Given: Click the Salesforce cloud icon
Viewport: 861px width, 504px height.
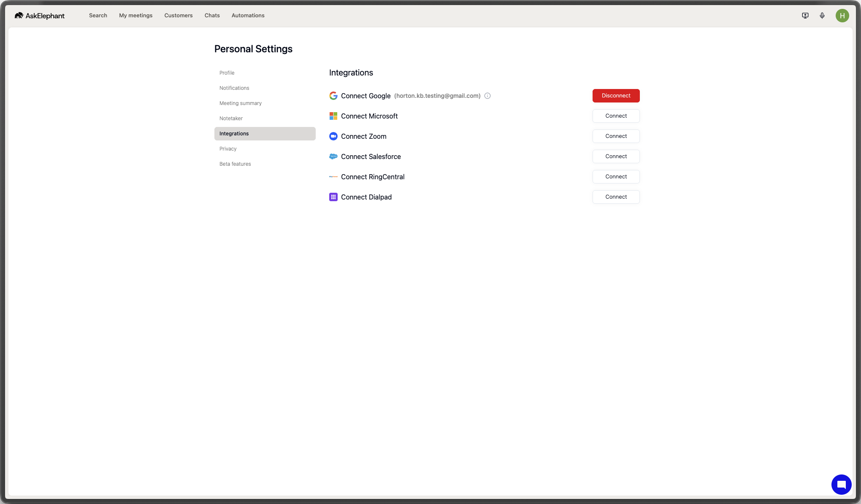Looking at the screenshot, I should coord(333,156).
